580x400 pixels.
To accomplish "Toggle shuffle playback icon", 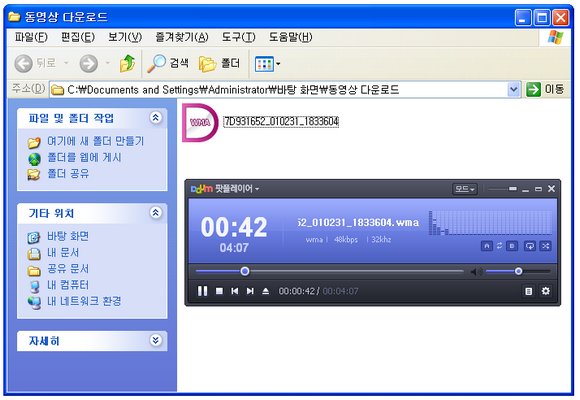I will pyautogui.click(x=546, y=246).
